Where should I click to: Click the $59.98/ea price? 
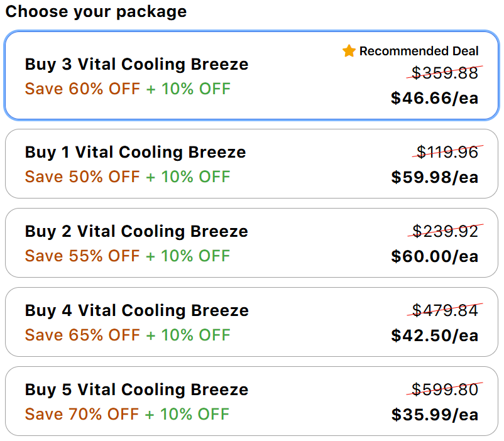435,177
